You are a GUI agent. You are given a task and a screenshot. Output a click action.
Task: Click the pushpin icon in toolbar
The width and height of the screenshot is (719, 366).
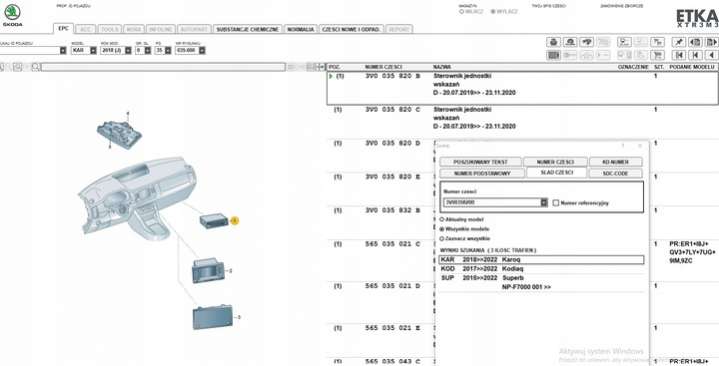pyautogui.click(x=679, y=42)
